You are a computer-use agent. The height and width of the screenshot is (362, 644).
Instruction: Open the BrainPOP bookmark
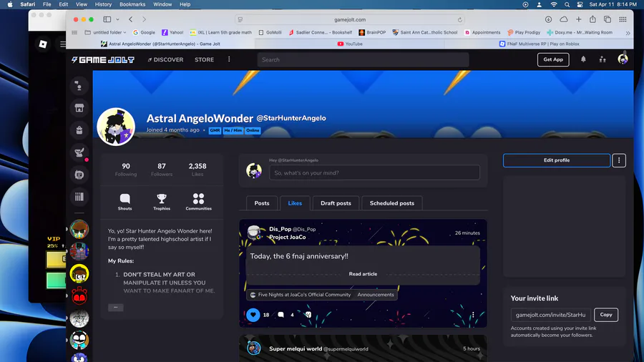click(372, 32)
